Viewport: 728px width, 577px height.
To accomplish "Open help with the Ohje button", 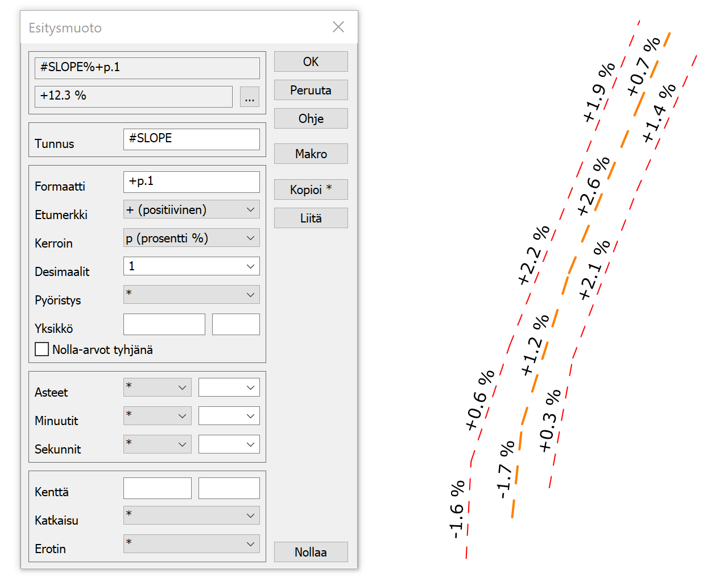I will [x=311, y=118].
